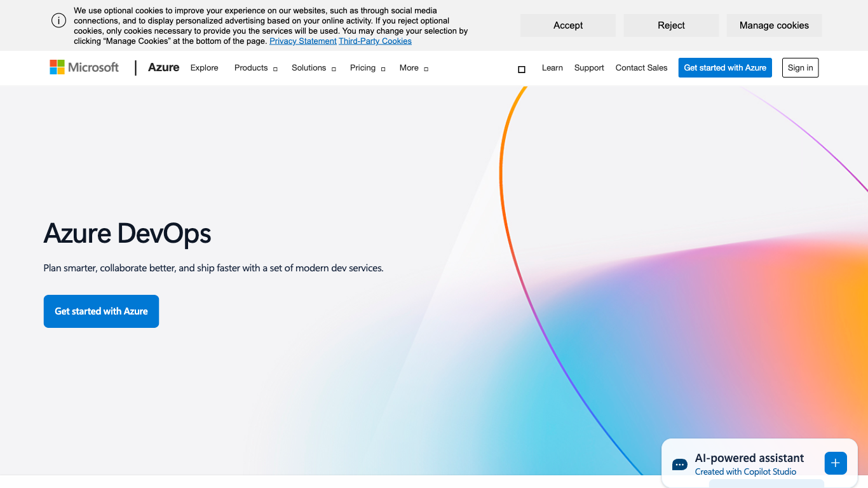Click the Azure DevOps heading
Image resolution: width=868 pixels, height=488 pixels.
coord(127,234)
